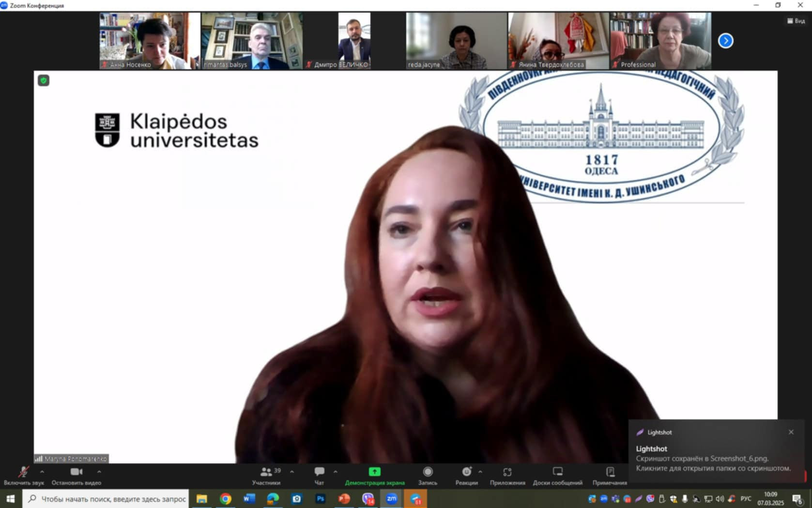Image resolution: width=812 pixels, height=508 pixels.
Task: Expand the participants options arrow
Action: coord(292,472)
